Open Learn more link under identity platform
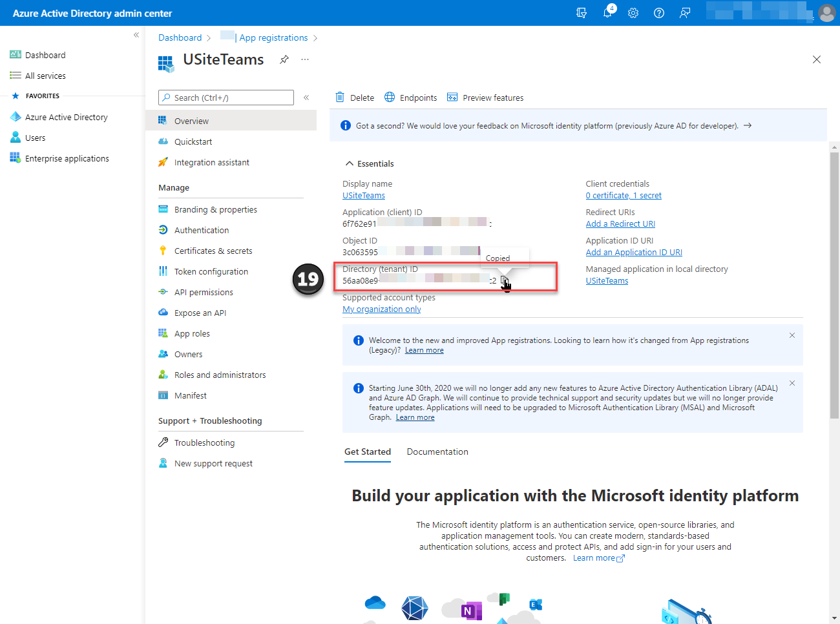 pyautogui.click(x=598, y=558)
